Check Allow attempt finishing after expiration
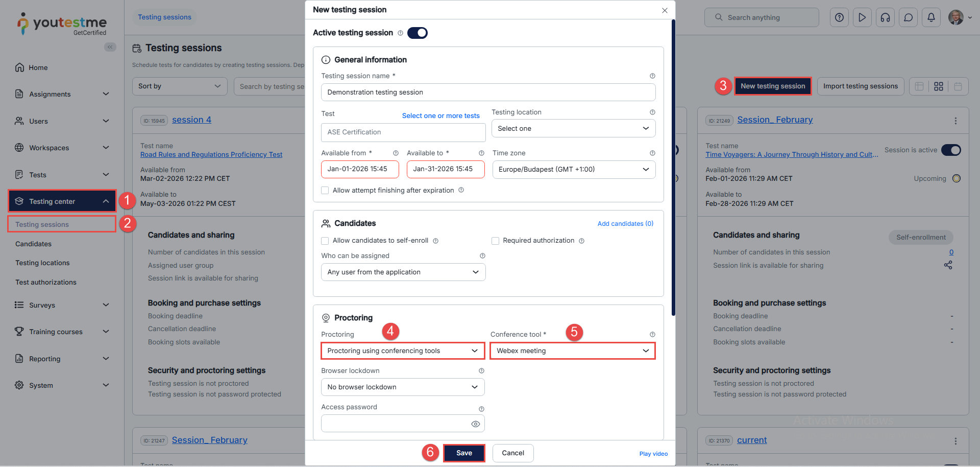 (x=325, y=191)
